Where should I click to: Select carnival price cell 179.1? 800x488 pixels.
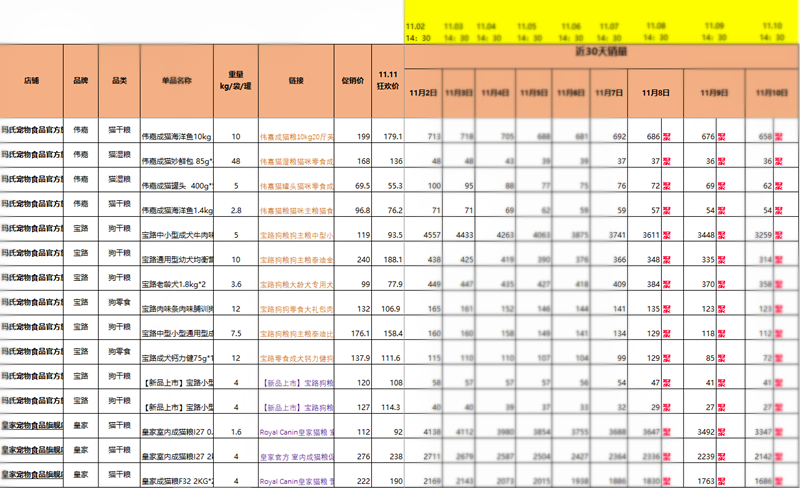pos(388,131)
